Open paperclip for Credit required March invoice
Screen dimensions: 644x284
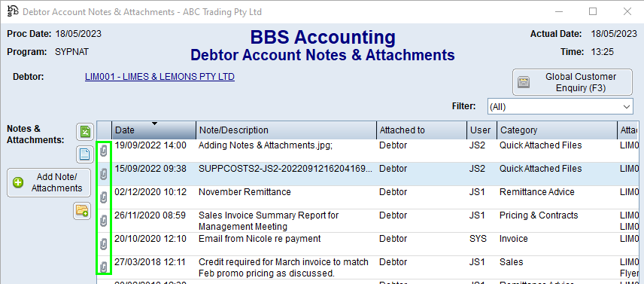pos(104,267)
